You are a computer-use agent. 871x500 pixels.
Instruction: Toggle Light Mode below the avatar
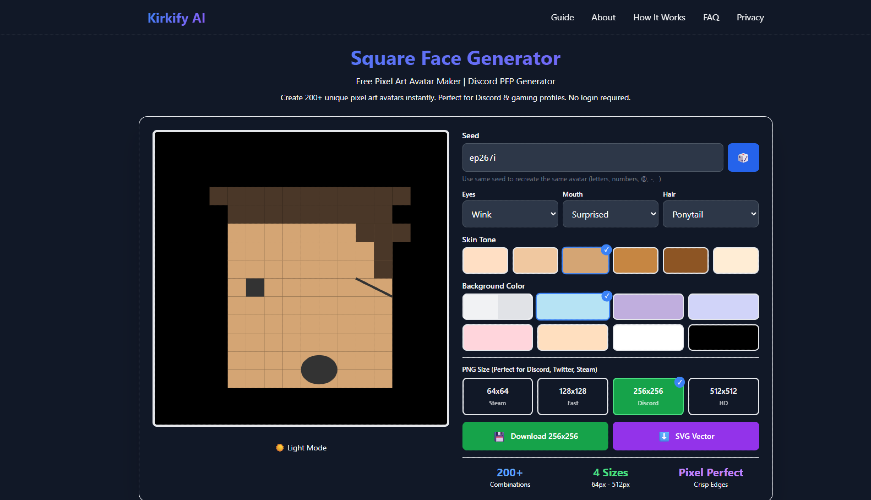[x=301, y=447]
